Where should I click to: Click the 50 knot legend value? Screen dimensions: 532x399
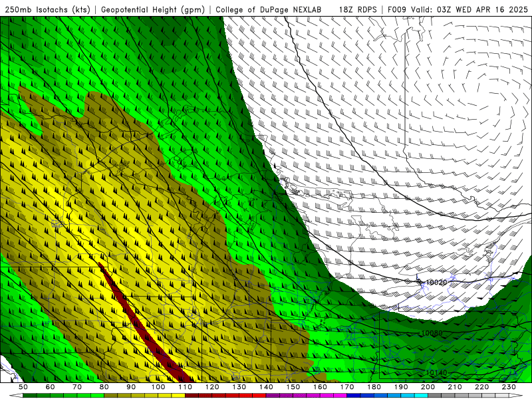[23, 387]
